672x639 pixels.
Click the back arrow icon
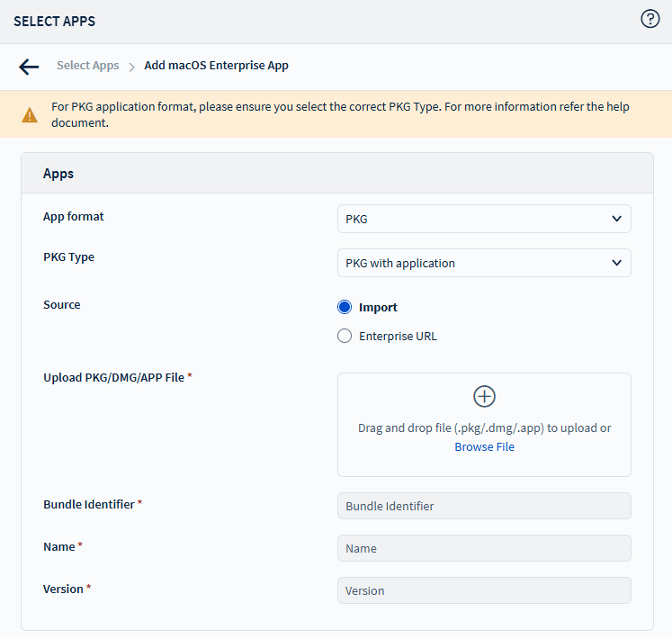point(29,67)
